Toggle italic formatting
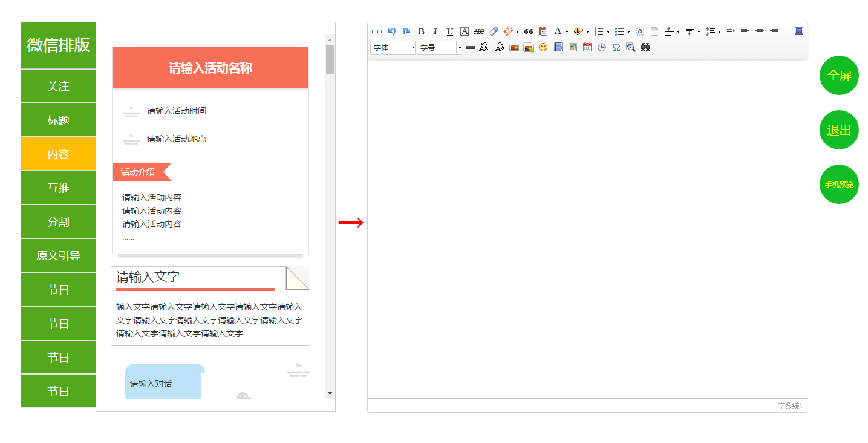 (x=435, y=31)
